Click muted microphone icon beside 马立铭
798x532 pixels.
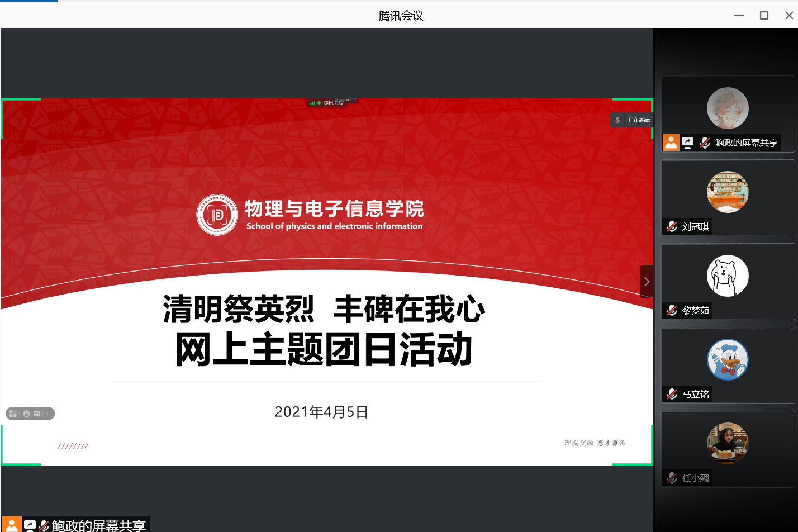click(672, 394)
